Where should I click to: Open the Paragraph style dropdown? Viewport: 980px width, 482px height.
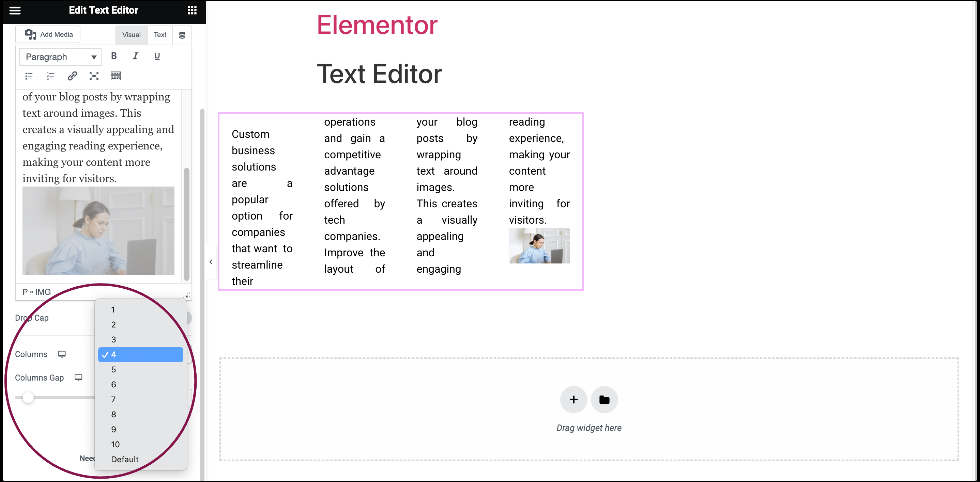coord(59,58)
